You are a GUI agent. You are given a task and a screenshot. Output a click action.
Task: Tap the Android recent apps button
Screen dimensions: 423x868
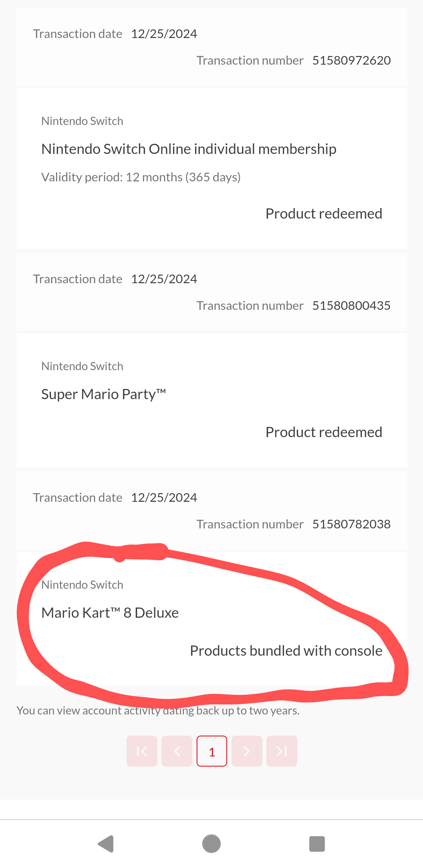tap(317, 844)
